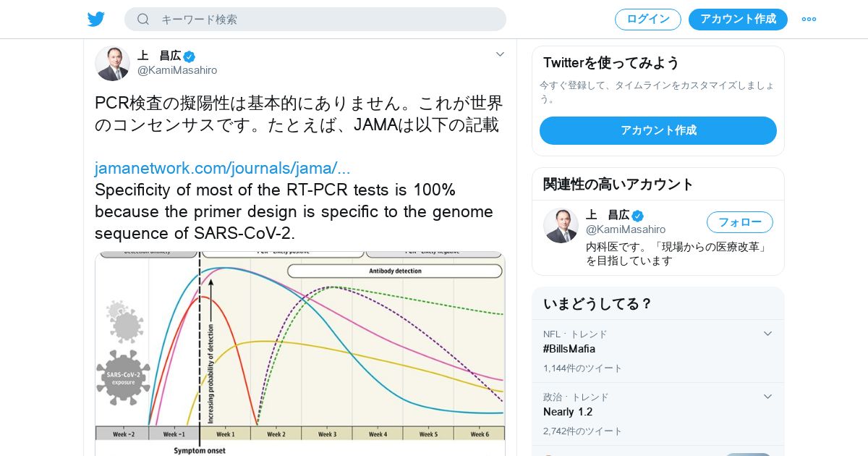Click the header アカウント作成 button
Screen dimensions: 868x456
pos(738,20)
